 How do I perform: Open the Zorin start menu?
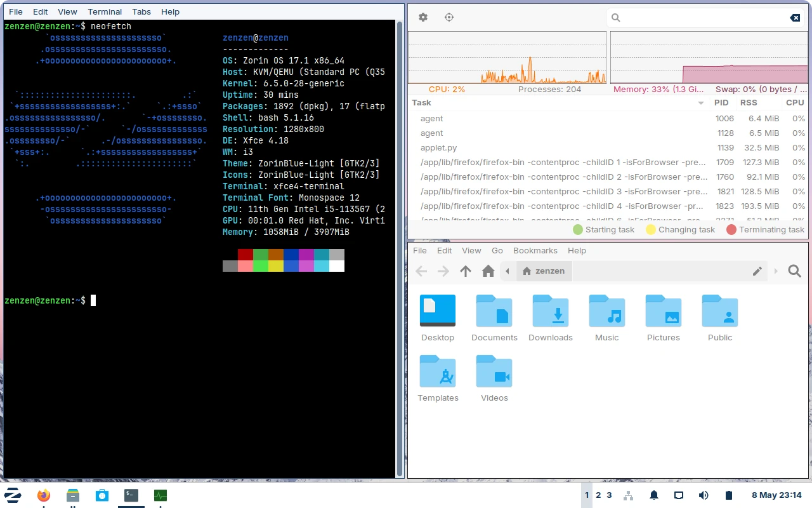(13, 495)
